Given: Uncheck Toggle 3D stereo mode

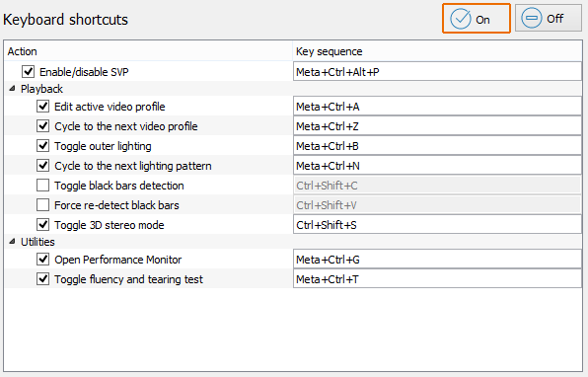Looking at the screenshot, I should tap(42, 224).
